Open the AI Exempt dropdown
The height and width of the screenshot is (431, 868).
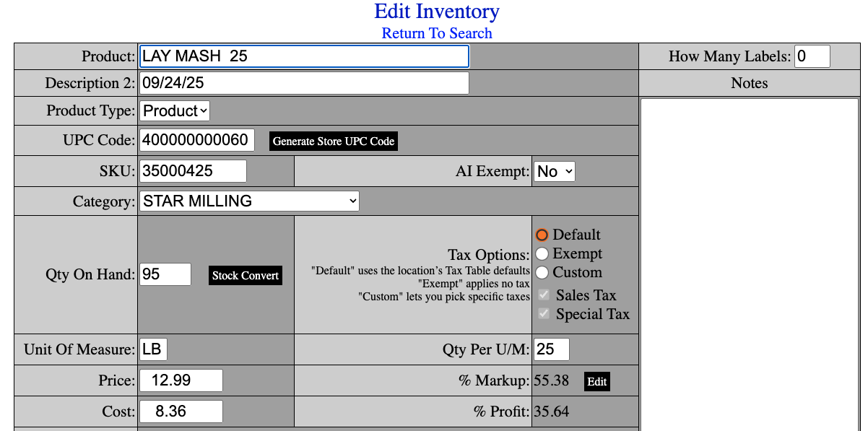pyautogui.click(x=554, y=171)
